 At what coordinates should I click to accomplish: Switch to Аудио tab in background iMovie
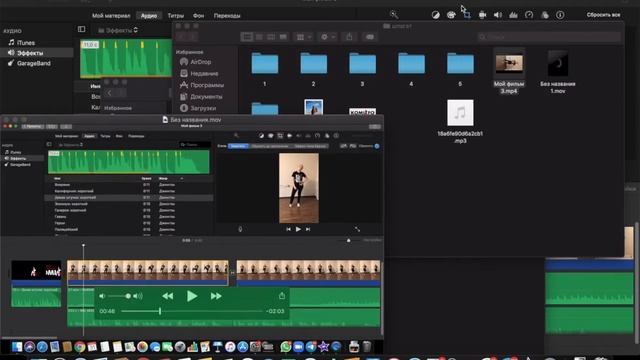click(x=149, y=16)
